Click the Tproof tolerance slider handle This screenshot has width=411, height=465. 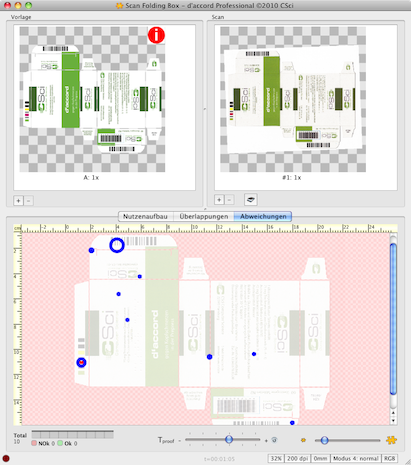coord(229,439)
